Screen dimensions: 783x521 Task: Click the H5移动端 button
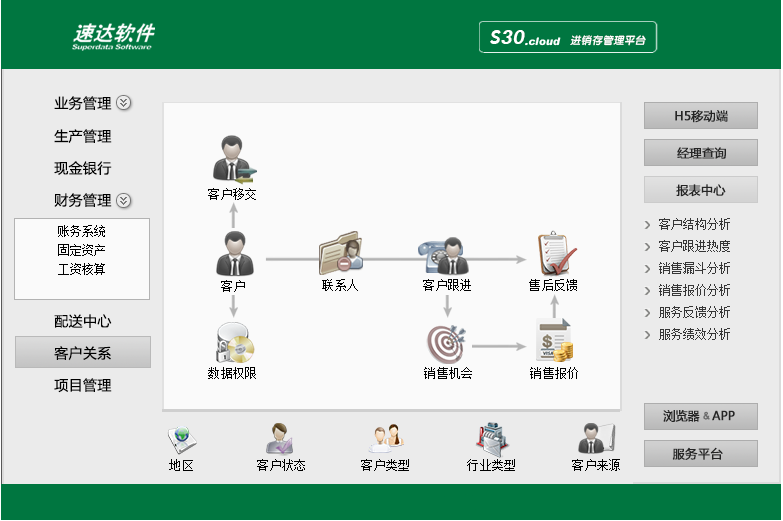(x=701, y=116)
